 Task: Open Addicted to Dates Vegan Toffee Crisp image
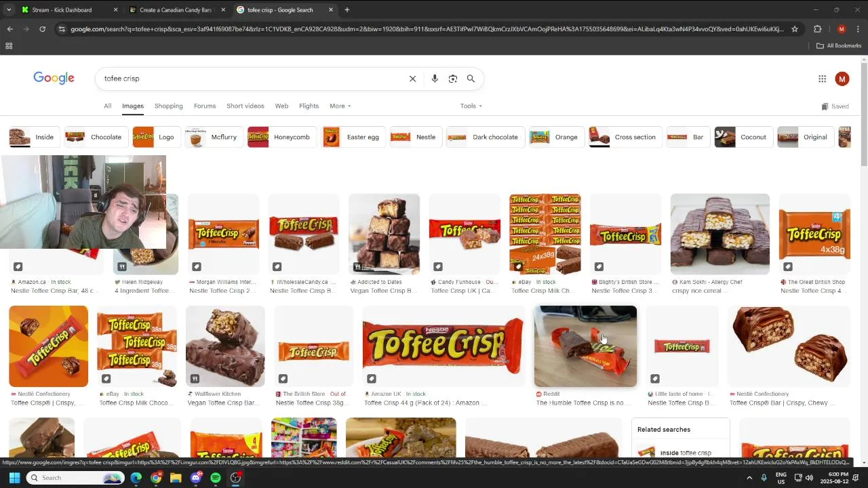tap(384, 234)
